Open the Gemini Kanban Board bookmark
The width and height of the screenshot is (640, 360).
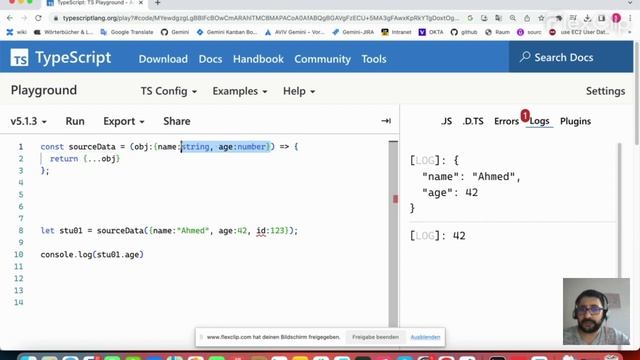click(x=227, y=32)
